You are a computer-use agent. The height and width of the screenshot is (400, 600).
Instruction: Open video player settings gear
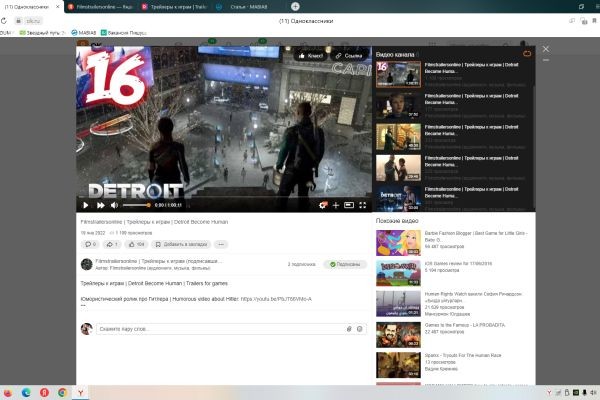click(x=323, y=206)
